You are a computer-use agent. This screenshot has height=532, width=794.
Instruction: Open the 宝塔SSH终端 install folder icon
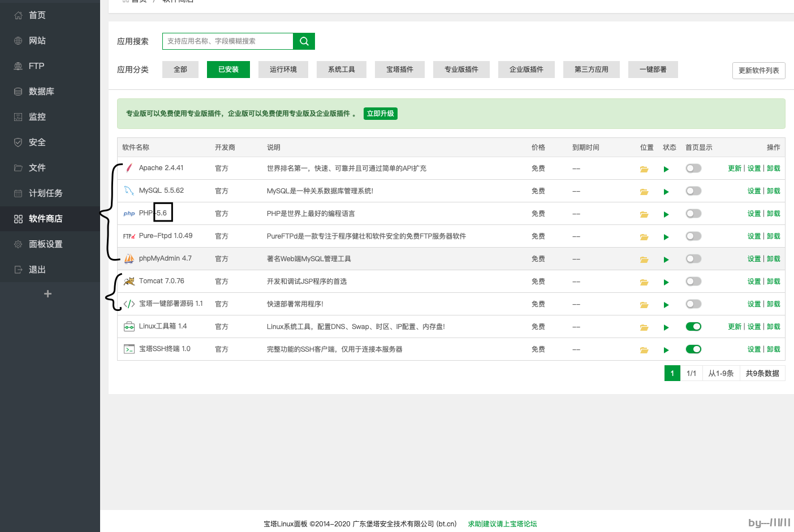(644, 350)
